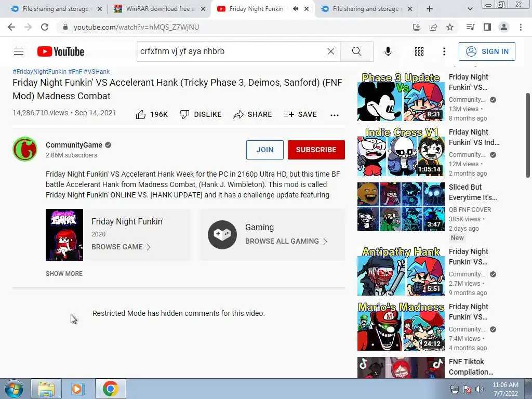The height and width of the screenshot is (399, 532).
Task: Reload the YouTube page
Action: coord(45,27)
